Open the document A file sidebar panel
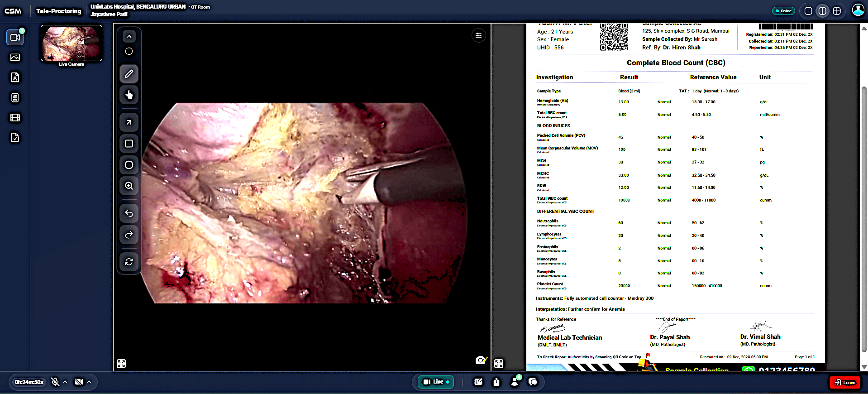 pos(15,77)
